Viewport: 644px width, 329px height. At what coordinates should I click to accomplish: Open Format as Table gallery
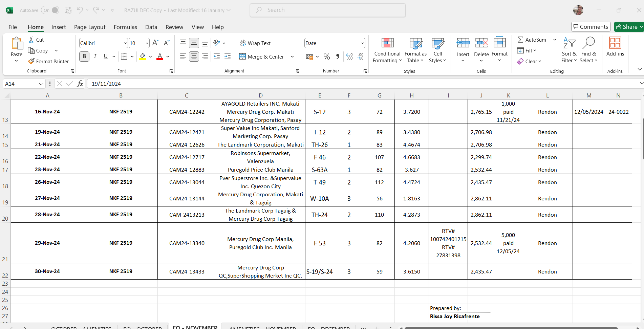[x=415, y=50]
